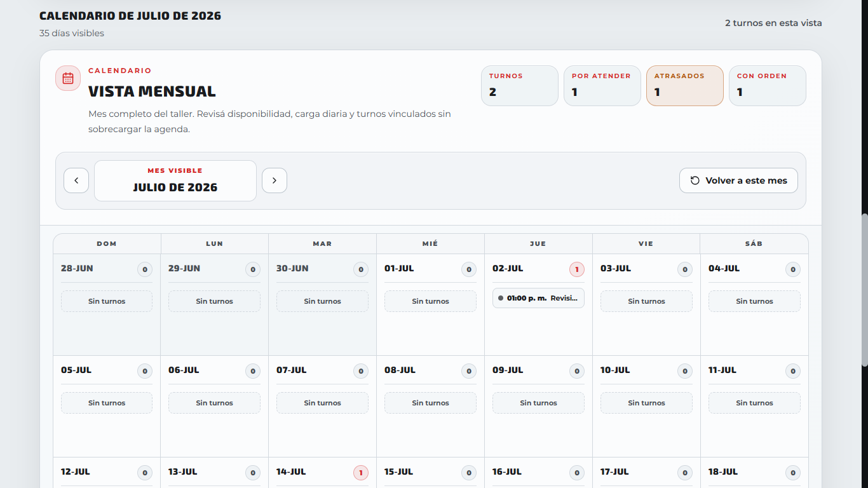Select the 18-JUL day label
The width and height of the screenshot is (868, 488).
[723, 471]
